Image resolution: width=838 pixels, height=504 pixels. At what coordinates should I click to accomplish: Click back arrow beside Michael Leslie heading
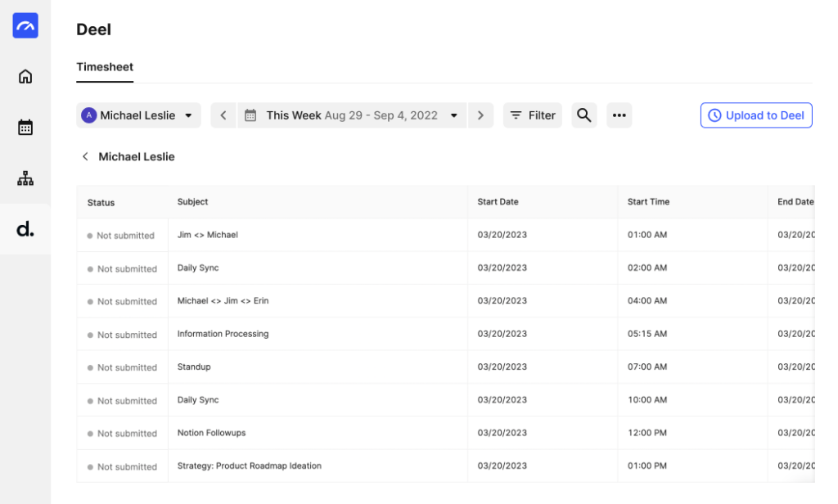pos(85,156)
